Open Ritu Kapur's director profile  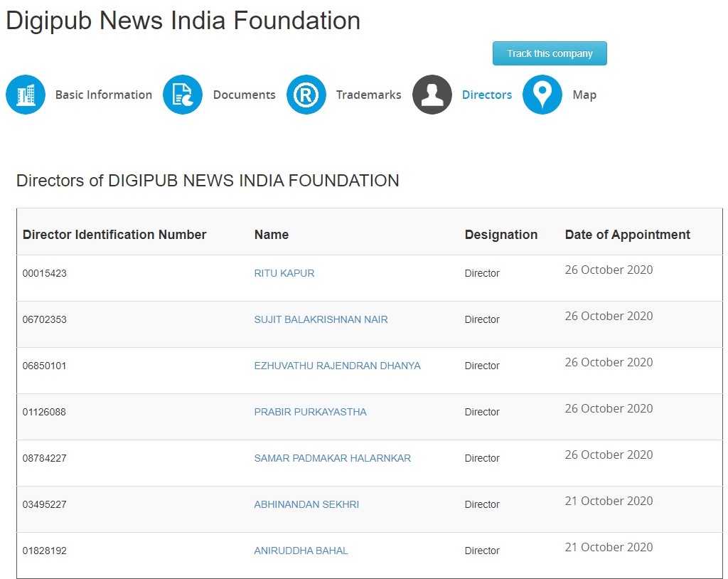(x=284, y=273)
